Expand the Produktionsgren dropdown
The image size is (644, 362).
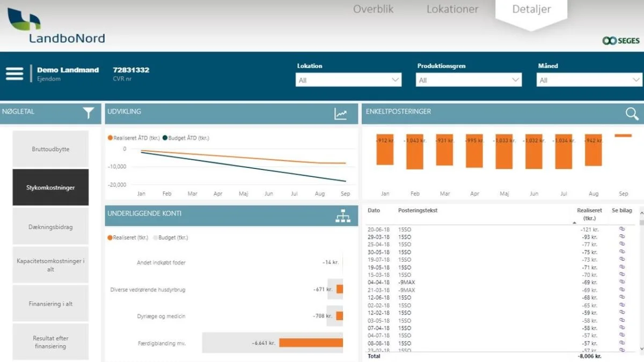(469, 80)
